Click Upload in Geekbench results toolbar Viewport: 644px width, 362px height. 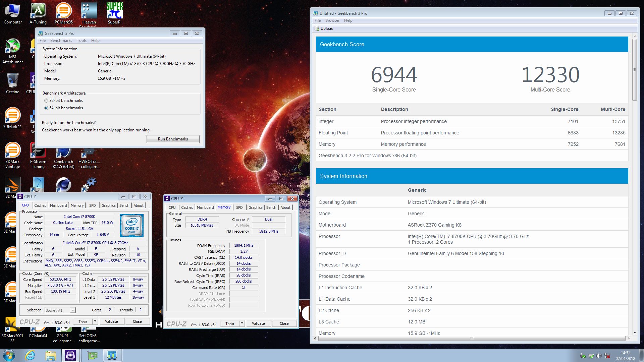[x=324, y=28]
